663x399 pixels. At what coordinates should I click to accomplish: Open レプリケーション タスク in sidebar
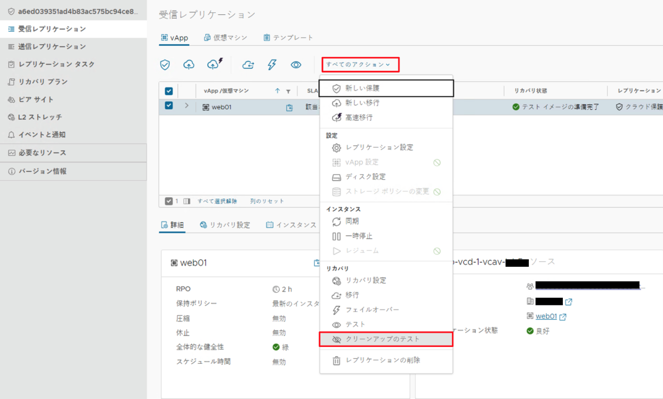point(74,64)
